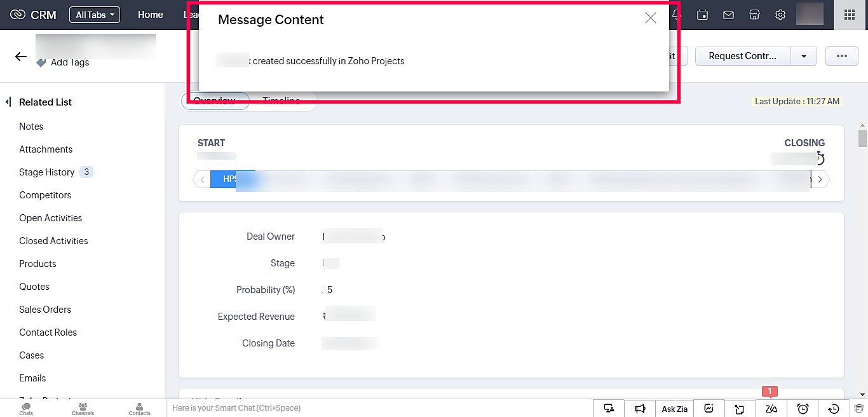This screenshot has height=417, width=868.
Task: Open the more options ellipsis button
Action: (842, 56)
